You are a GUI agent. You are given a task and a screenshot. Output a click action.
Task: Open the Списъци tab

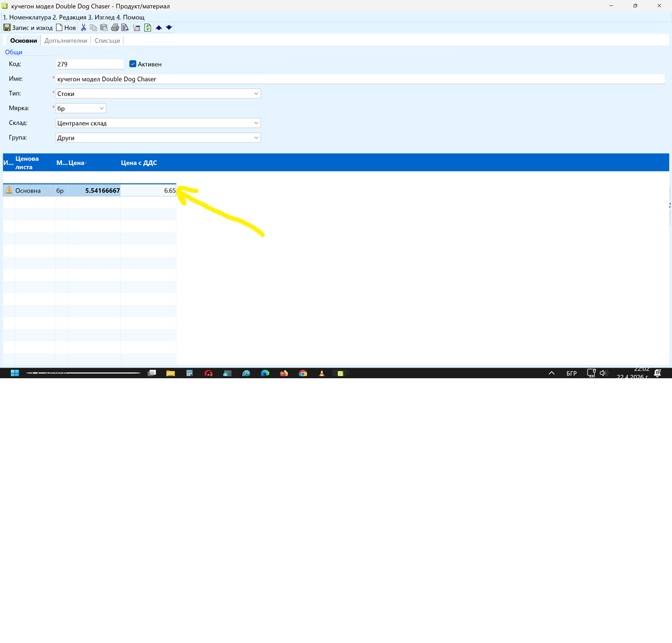pyautogui.click(x=107, y=40)
